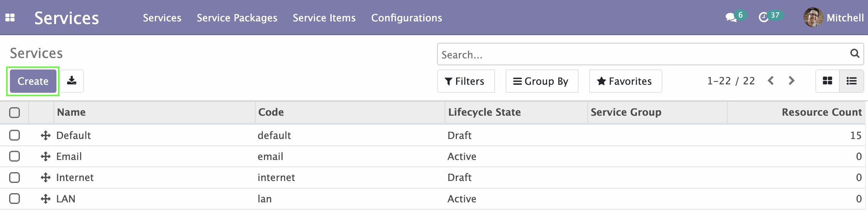Switch to kanban view icon

click(827, 81)
